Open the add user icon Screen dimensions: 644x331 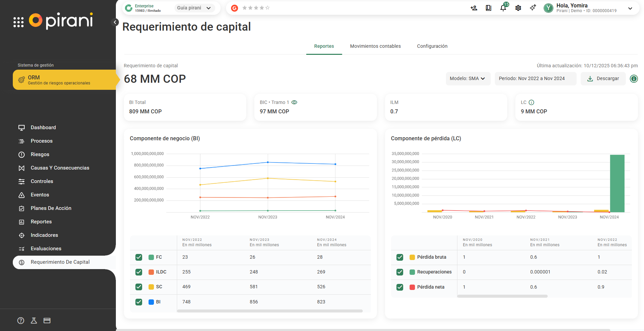tap(474, 8)
